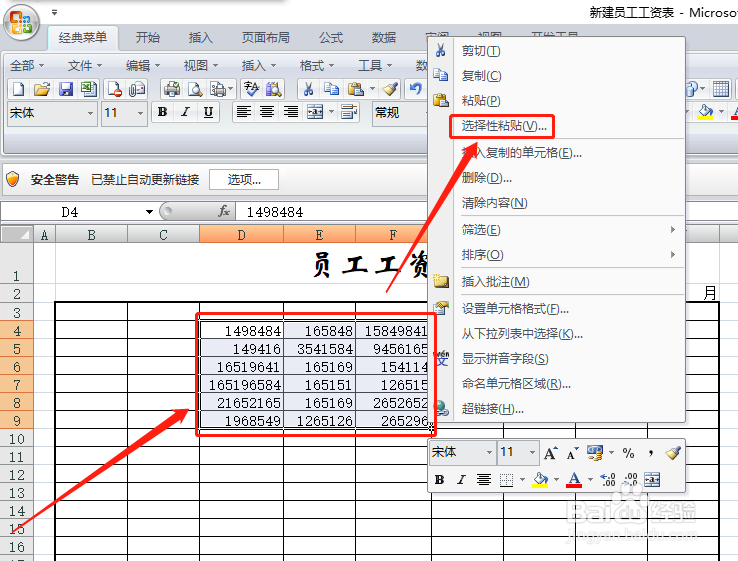Toggle center alignment in mini toolbar
The image size is (738, 561).
click(484, 480)
